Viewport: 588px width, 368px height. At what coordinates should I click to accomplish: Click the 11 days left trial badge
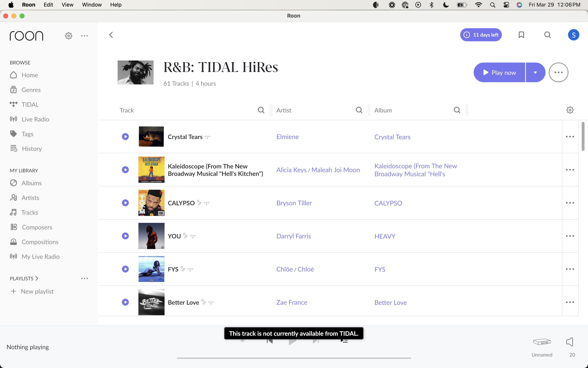pyautogui.click(x=481, y=35)
